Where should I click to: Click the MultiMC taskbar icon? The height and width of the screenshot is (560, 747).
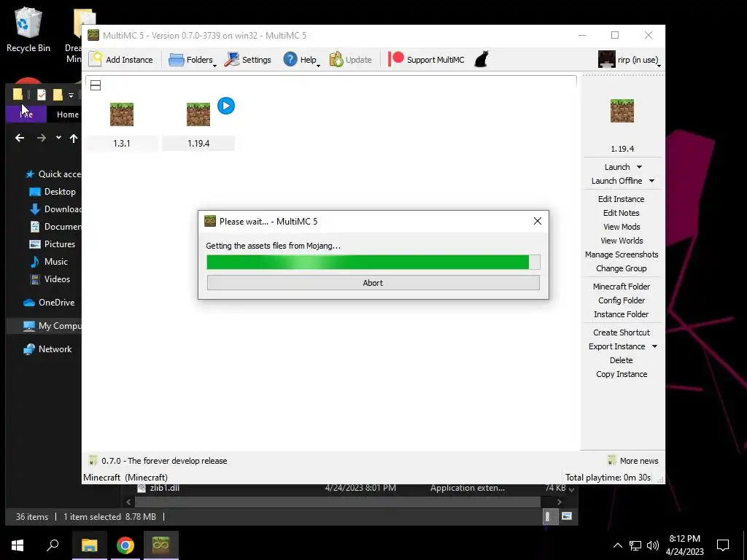(160, 545)
